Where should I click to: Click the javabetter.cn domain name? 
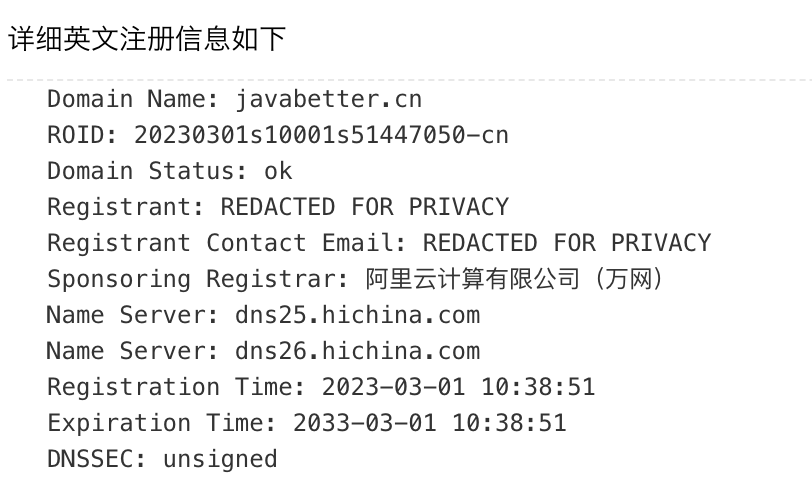pyautogui.click(x=329, y=99)
